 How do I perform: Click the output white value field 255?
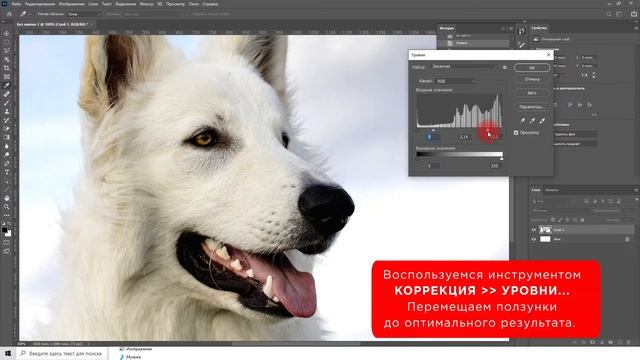pos(495,166)
